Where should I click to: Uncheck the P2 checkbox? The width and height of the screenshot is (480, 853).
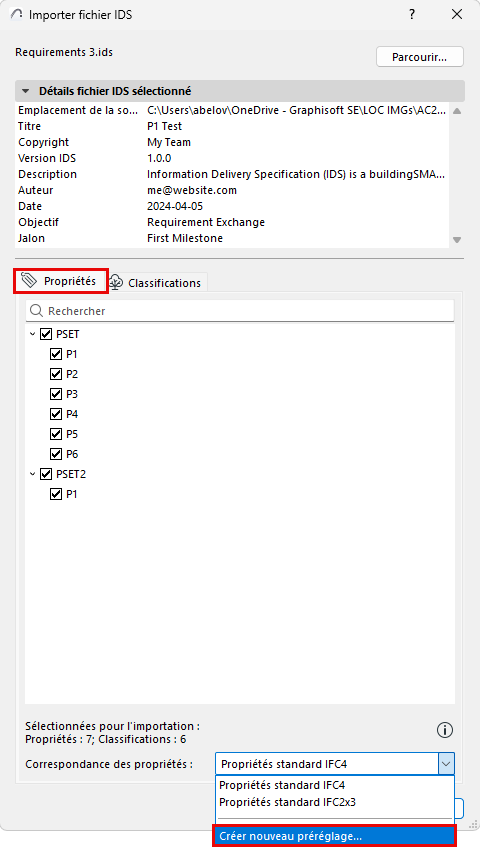coord(56,374)
